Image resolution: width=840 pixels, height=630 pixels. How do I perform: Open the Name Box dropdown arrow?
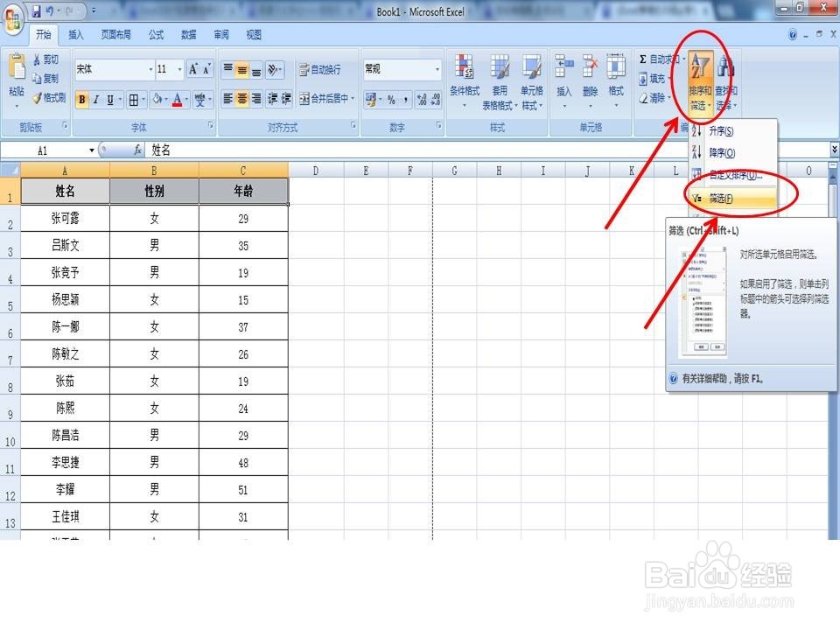point(92,150)
